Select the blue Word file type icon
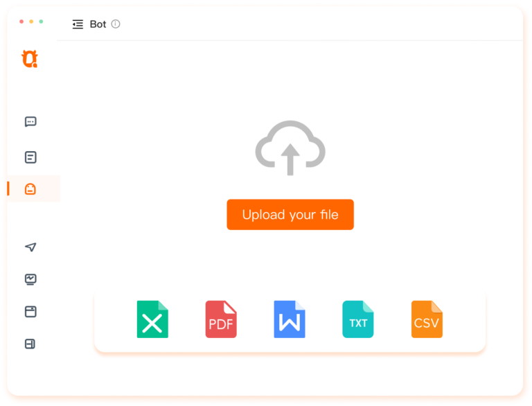Image resolution: width=532 pixels, height=406 pixels. (290, 319)
